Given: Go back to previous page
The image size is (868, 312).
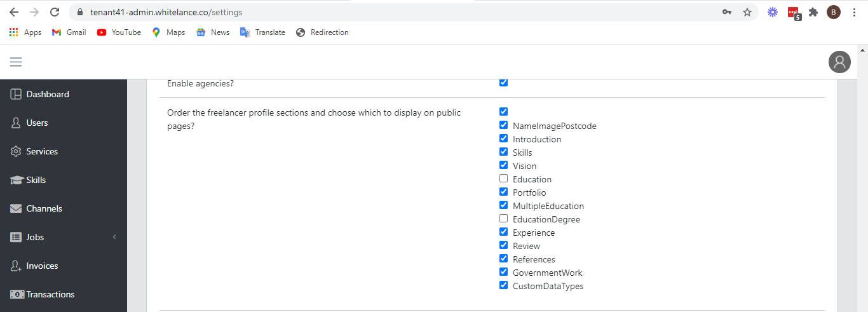Looking at the screenshot, I should point(14,12).
